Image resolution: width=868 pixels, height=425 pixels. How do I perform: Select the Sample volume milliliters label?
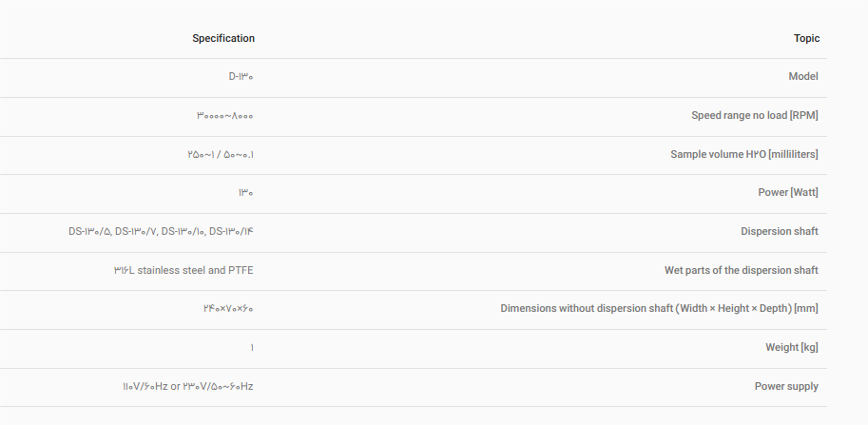pyautogui.click(x=744, y=154)
